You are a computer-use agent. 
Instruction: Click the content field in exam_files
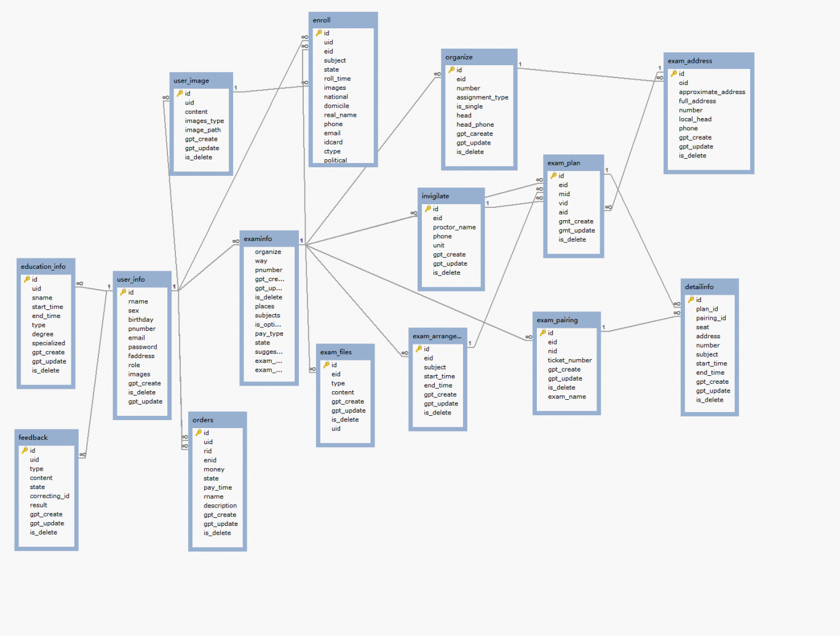coord(343,392)
